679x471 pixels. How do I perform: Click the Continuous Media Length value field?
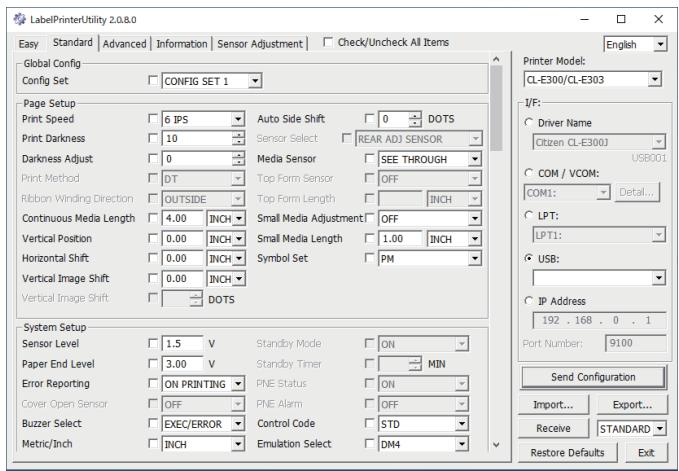coord(182,219)
